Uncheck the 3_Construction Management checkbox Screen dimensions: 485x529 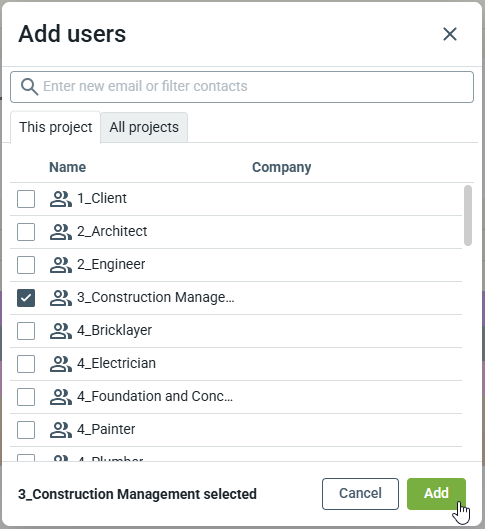coord(26,298)
